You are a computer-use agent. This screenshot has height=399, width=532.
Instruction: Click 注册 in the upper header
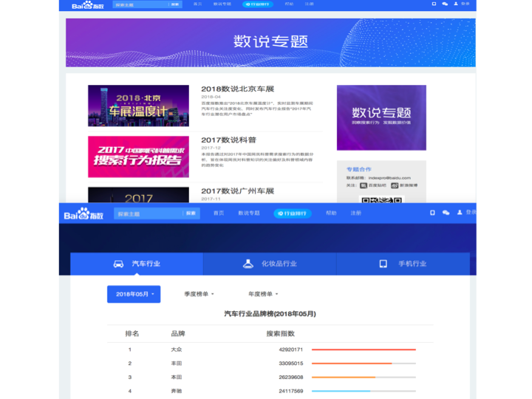(309, 4)
